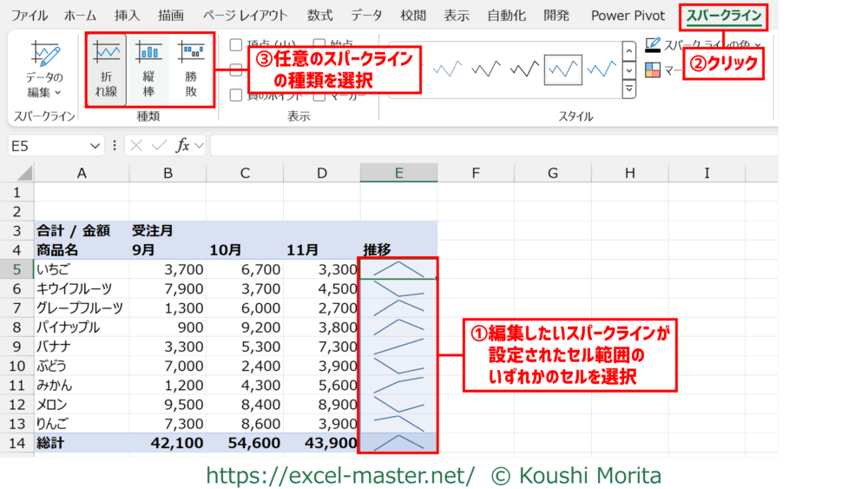Pick the highlighted sparkline style thumbnail
868x489 pixels.
click(562, 69)
